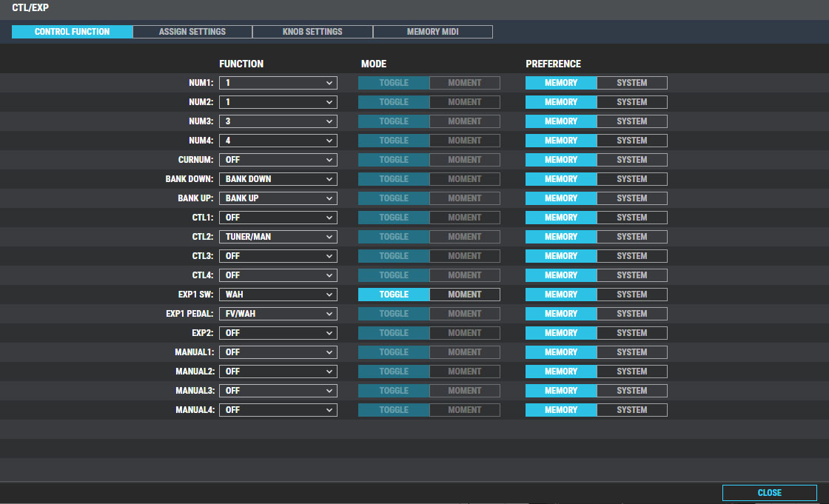Click the Moment mode button for NUM1
The width and height of the screenshot is (829, 504).
(465, 83)
